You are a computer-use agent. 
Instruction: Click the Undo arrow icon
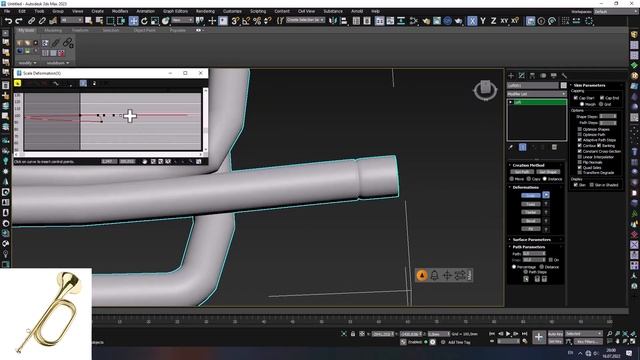(8, 20)
